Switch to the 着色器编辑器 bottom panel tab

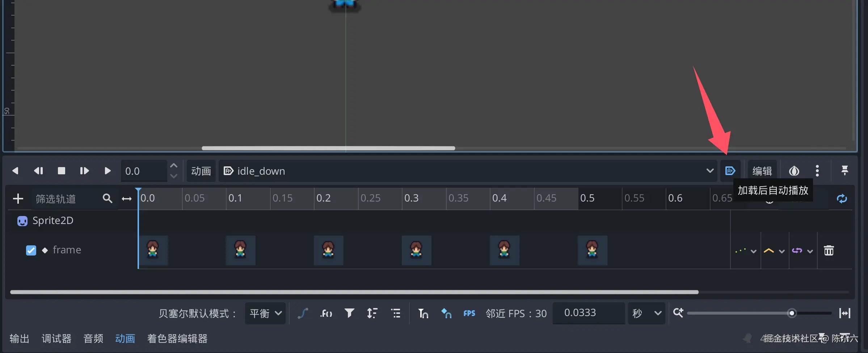point(177,339)
